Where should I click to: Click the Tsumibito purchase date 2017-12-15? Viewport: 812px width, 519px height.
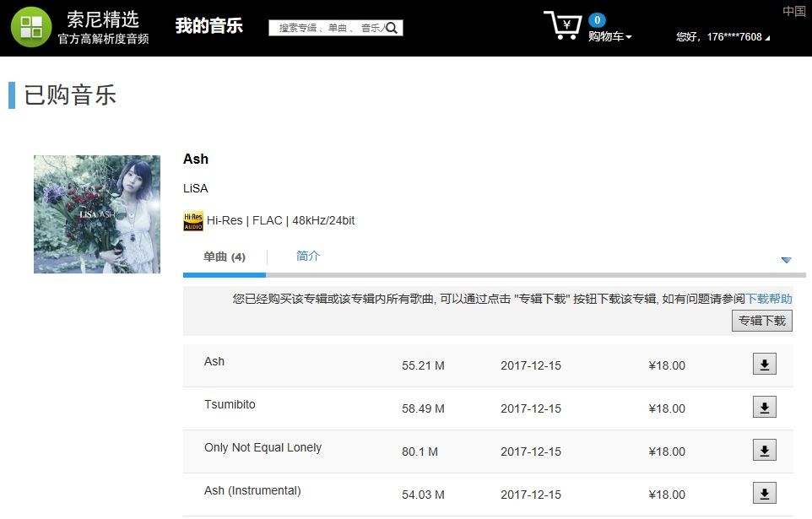[x=531, y=408]
